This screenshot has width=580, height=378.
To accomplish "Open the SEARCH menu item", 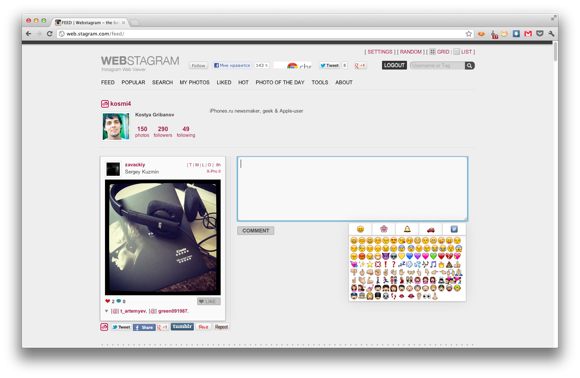I will coord(162,82).
